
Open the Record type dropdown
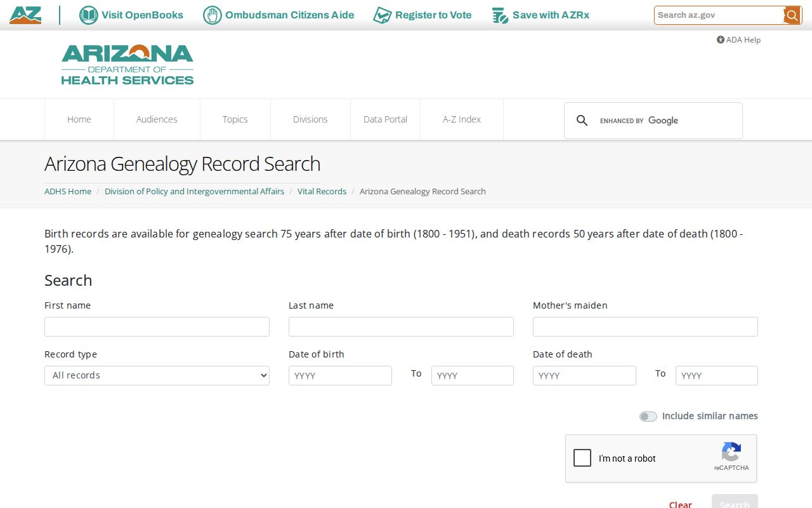[x=157, y=375]
